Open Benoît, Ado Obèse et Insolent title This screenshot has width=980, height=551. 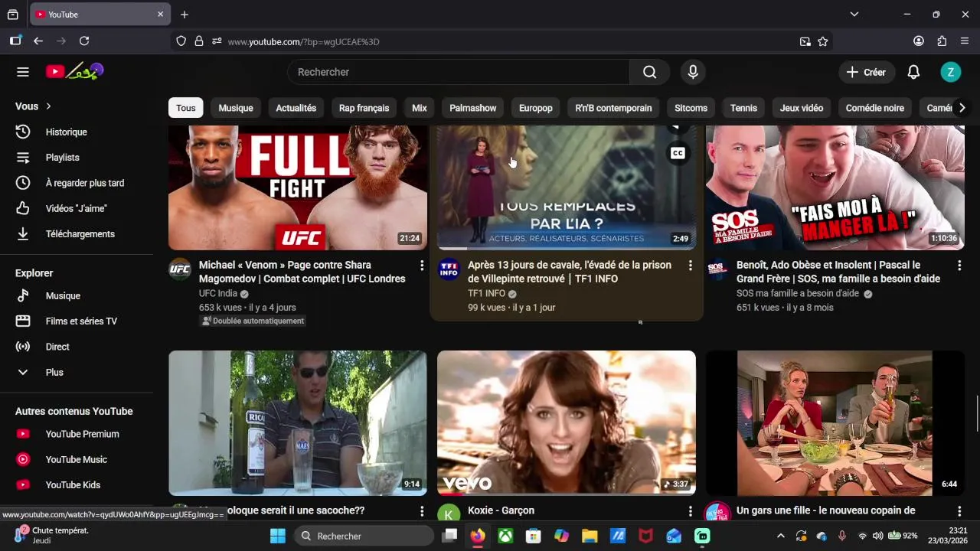click(x=838, y=272)
